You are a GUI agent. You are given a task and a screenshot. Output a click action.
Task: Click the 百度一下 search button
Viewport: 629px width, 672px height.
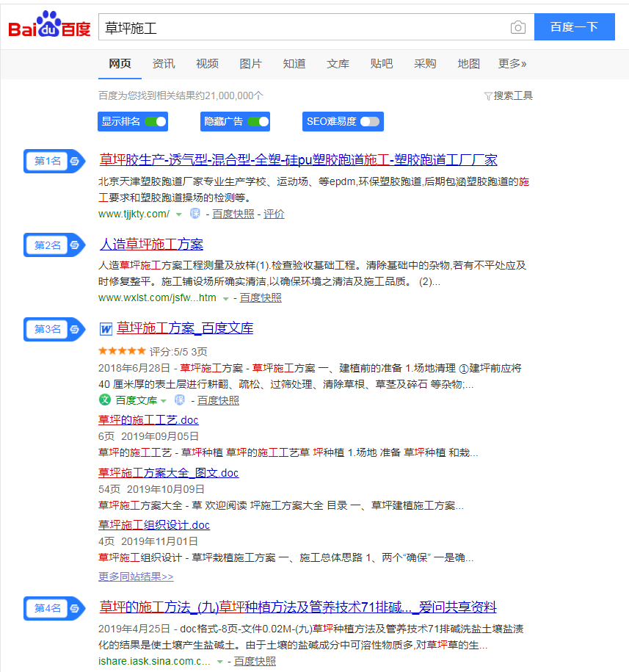click(574, 27)
